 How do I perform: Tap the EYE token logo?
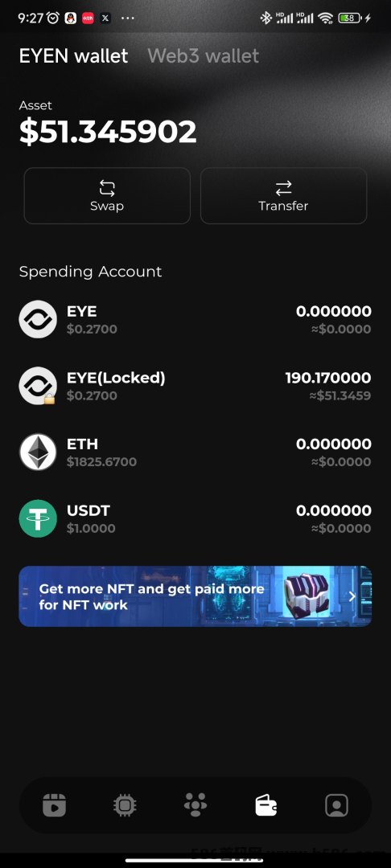[x=38, y=319]
